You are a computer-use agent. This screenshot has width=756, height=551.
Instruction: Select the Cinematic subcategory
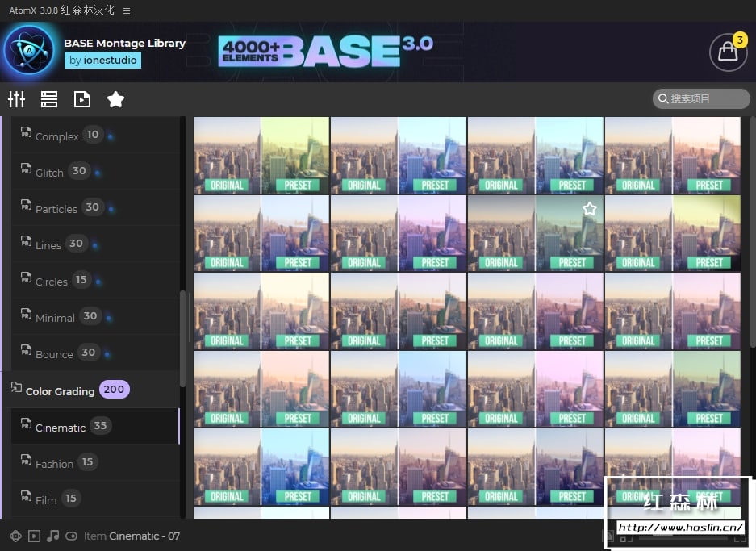click(95, 426)
